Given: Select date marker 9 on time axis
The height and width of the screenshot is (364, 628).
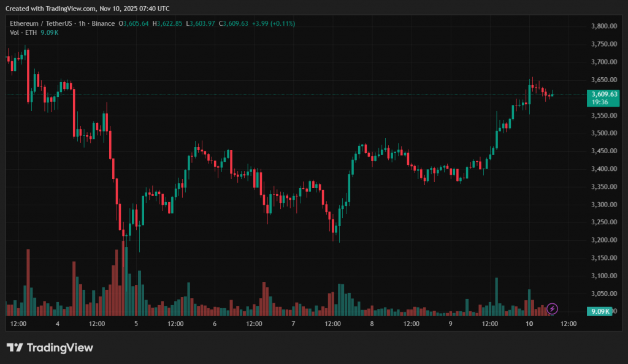Looking at the screenshot, I should [x=450, y=324].
